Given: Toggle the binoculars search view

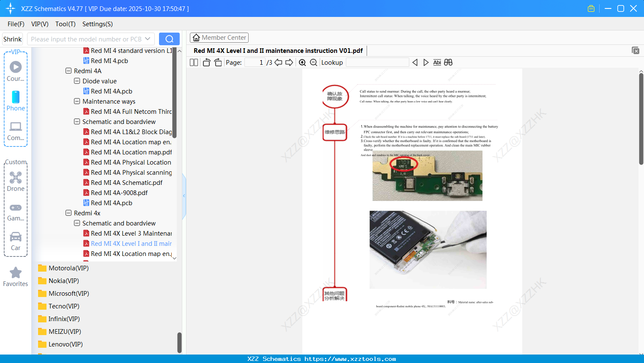Looking at the screenshot, I should (x=448, y=62).
